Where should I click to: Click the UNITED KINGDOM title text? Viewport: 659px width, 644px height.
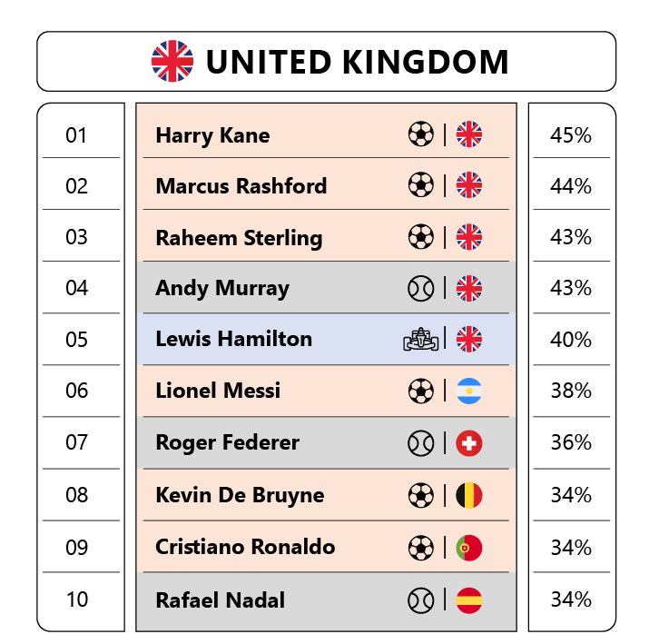coord(358,62)
